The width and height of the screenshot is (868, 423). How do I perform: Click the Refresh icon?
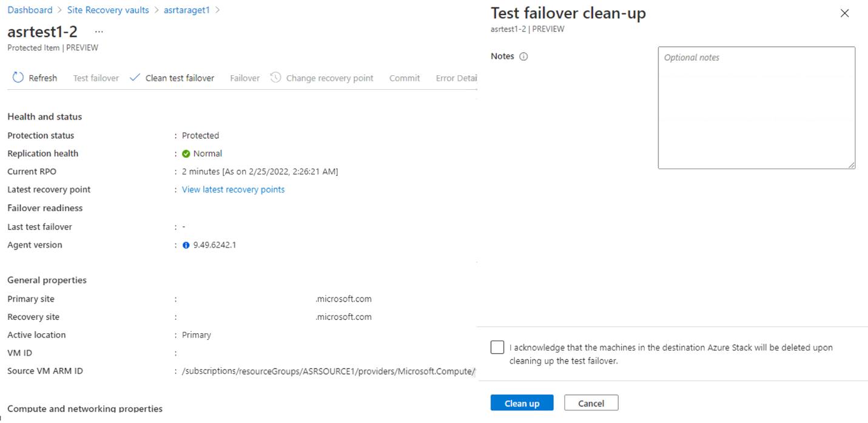18,78
